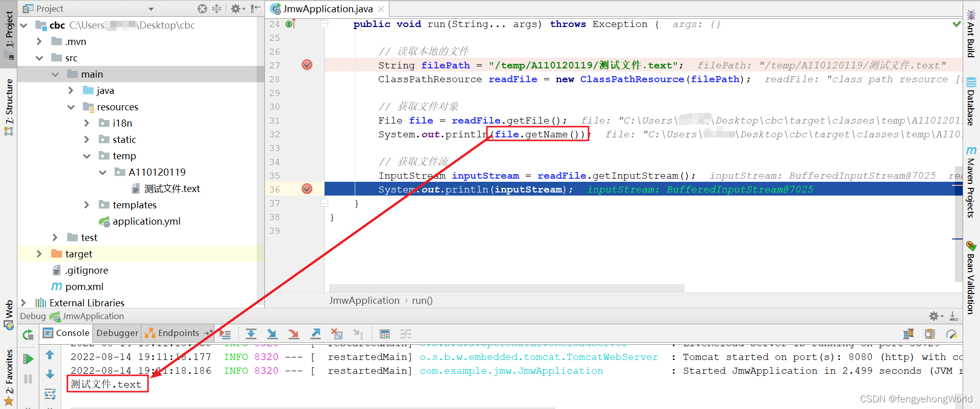Click the Step Over debug icon
The height and width of the screenshot is (409, 980).
click(x=251, y=334)
